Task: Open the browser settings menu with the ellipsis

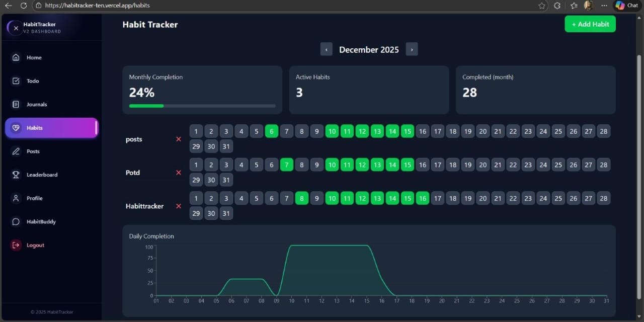Action: 604,5
